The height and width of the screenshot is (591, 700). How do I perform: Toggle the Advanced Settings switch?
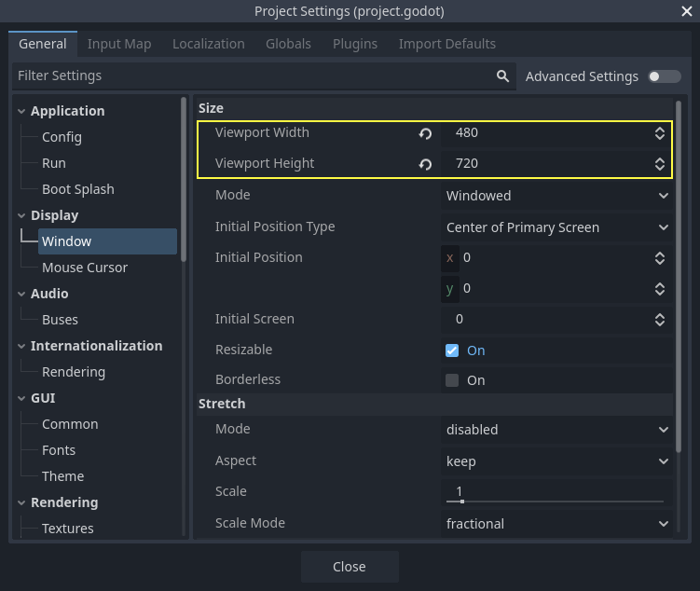point(664,76)
